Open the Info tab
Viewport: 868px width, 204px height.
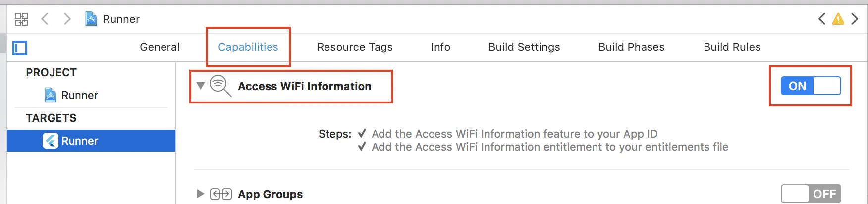coord(440,47)
